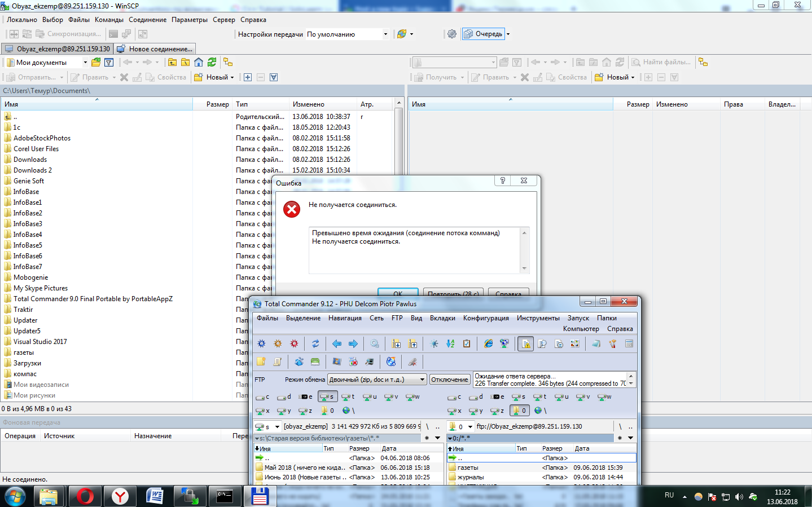Go to home directory in WinSCP local panel
The height and width of the screenshot is (507, 812).
[199, 62]
